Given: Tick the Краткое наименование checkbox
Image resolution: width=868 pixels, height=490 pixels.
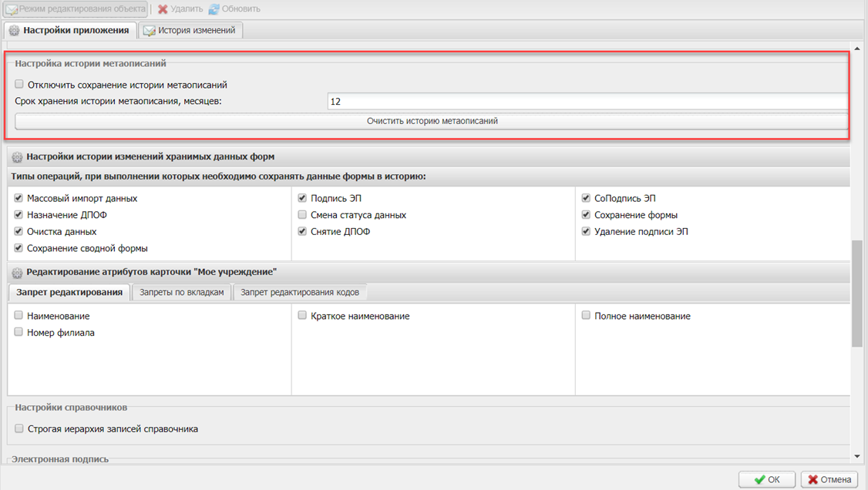Looking at the screenshot, I should pyautogui.click(x=303, y=316).
